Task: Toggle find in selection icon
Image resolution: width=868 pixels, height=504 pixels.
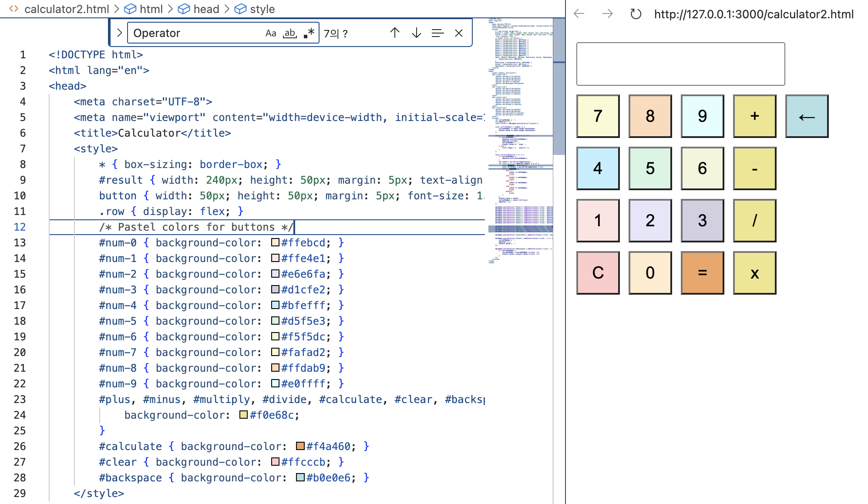Action: tap(437, 33)
